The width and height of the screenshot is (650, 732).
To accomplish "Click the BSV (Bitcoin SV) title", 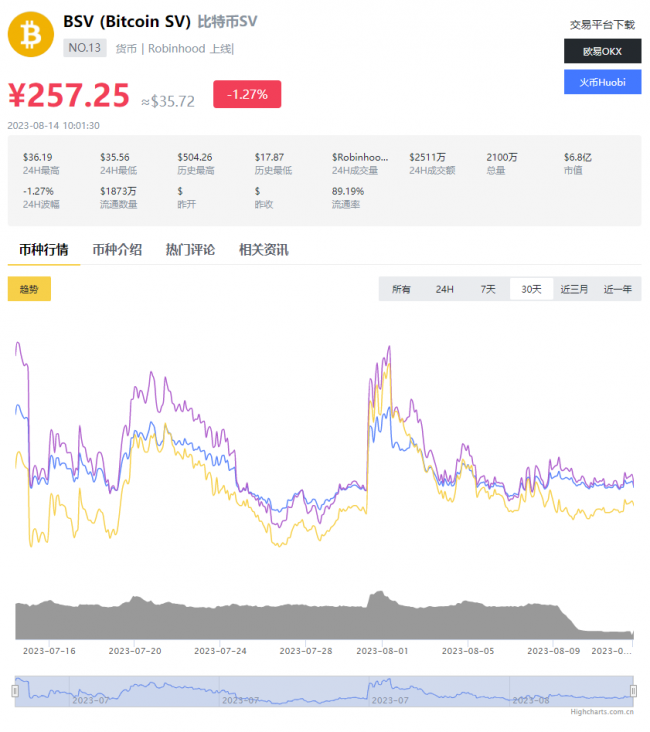I will click(127, 21).
